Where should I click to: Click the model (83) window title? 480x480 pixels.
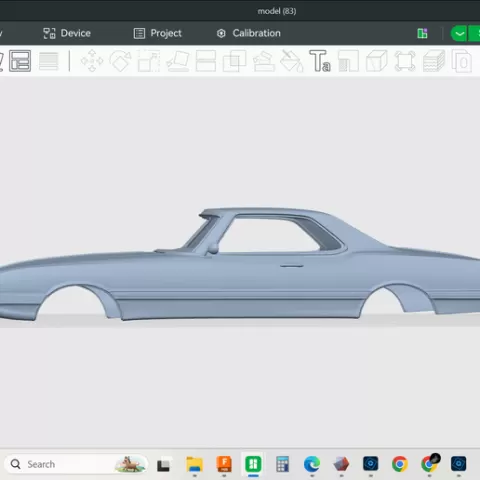coord(277,11)
